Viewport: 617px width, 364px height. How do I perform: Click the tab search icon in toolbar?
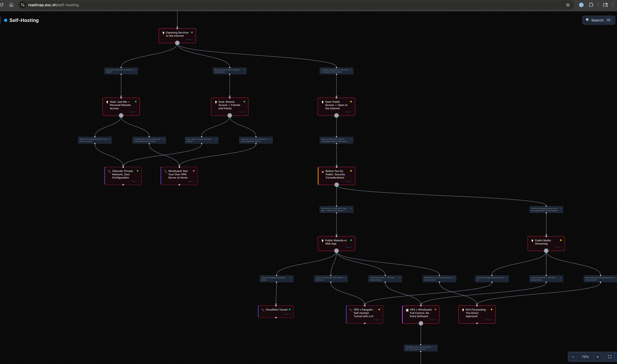(605, 5)
